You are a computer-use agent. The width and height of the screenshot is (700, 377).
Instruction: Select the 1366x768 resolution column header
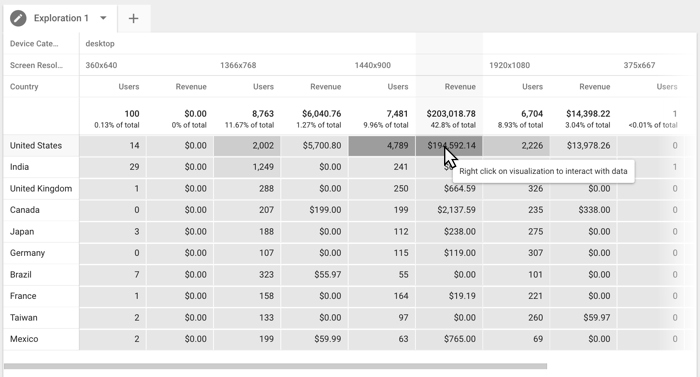point(238,65)
